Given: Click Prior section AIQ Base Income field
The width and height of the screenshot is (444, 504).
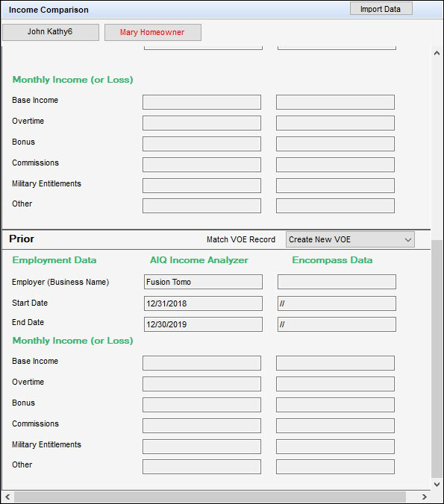Looking at the screenshot, I should click(201, 363).
